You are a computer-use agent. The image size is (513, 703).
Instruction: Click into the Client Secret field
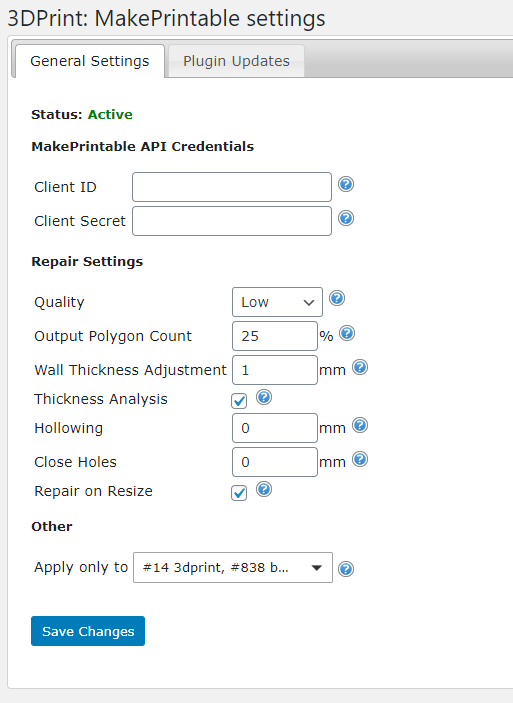(232, 221)
